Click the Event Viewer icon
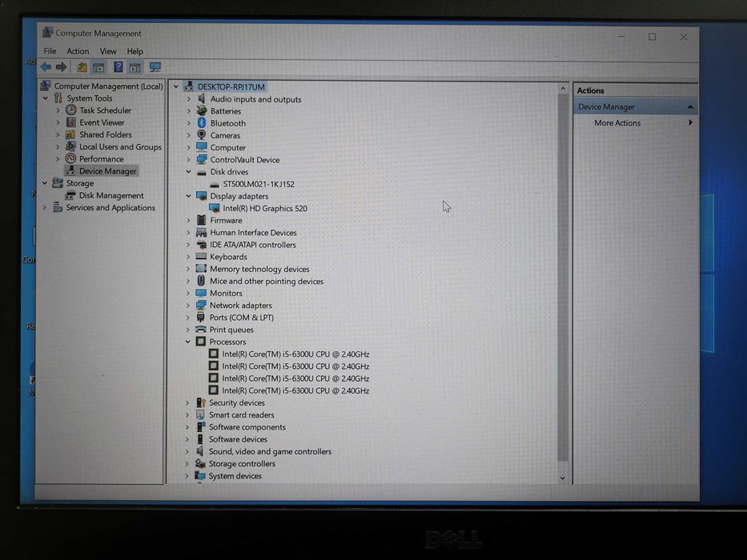The image size is (747, 560). pyautogui.click(x=71, y=122)
